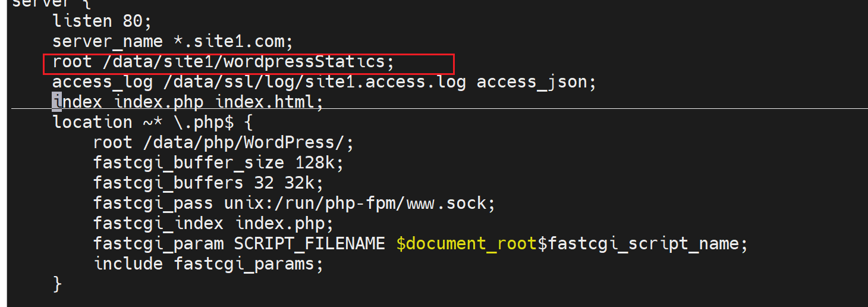The height and width of the screenshot is (307, 868).
Task: Click the red-highlighted root /data/site1/wordpressStatics line
Action: (x=223, y=62)
